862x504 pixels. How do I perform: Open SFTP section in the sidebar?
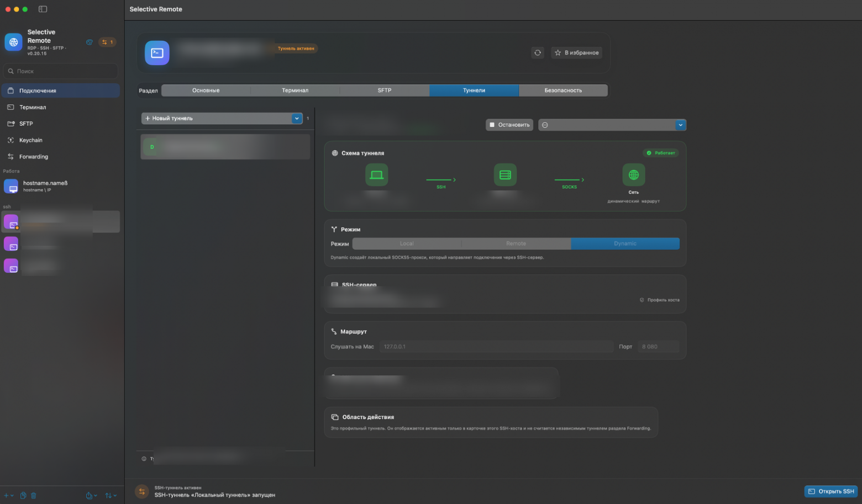click(61, 124)
